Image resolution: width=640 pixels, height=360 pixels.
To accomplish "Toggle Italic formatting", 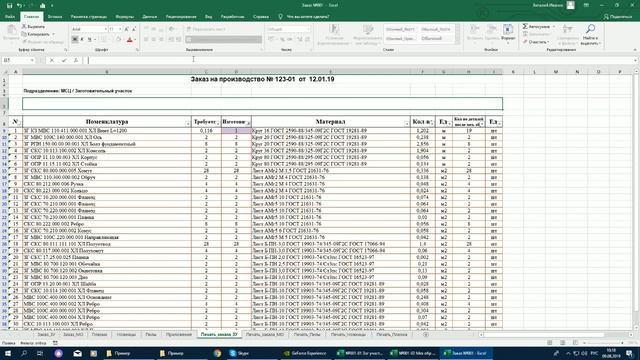I will click(x=82, y=39).
